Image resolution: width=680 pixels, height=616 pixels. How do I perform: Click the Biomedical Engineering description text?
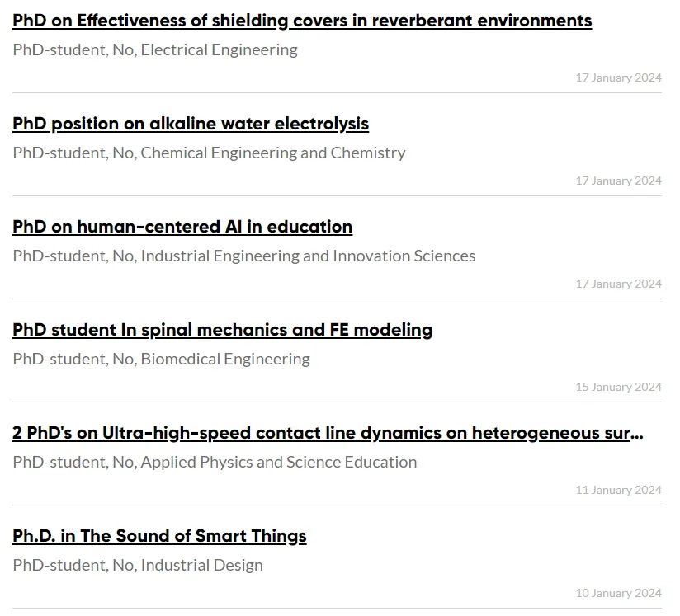coord(161,360)
